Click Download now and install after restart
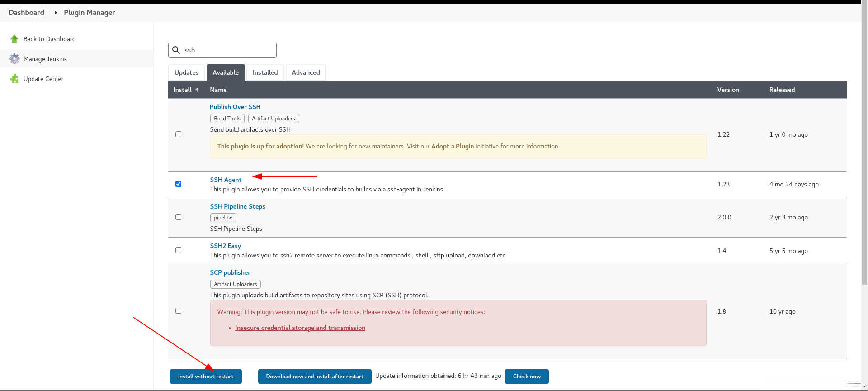Viewport: 868px width, 391px height. (x=315, y=377)
